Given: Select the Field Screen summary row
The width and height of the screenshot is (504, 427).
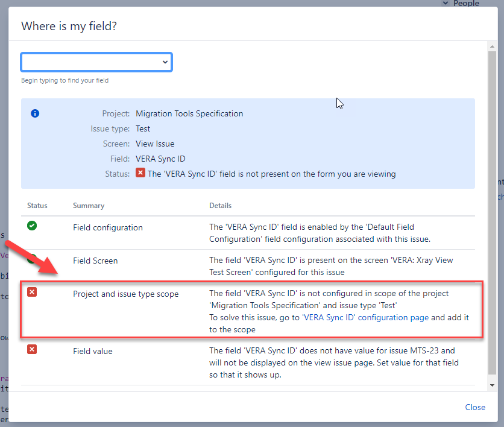Looking at the screenshot, I should point(95,261).
